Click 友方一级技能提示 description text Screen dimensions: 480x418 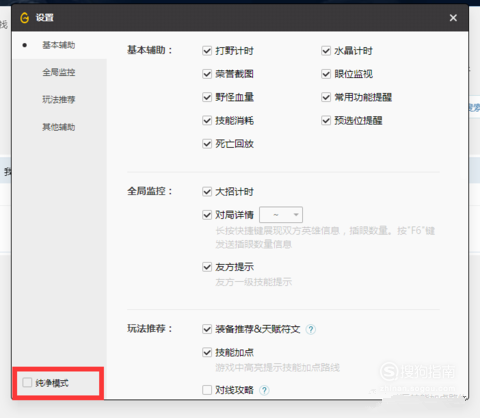(x=253, y=282)
